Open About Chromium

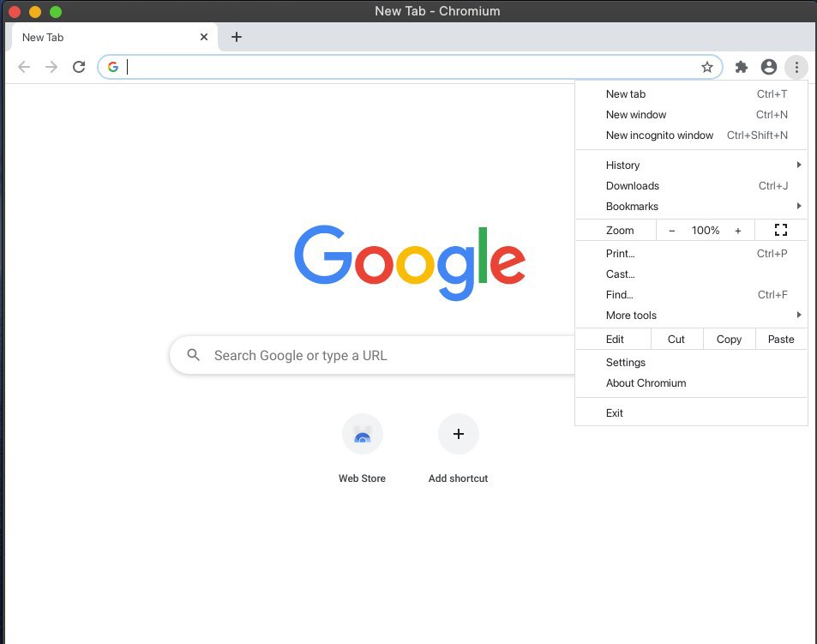(x=692, y=383)
